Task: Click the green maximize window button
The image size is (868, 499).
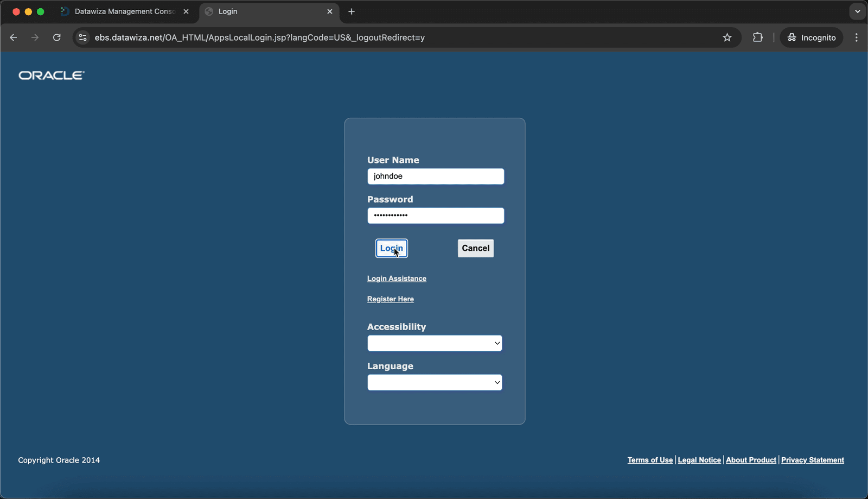Action: coord(40,11)
